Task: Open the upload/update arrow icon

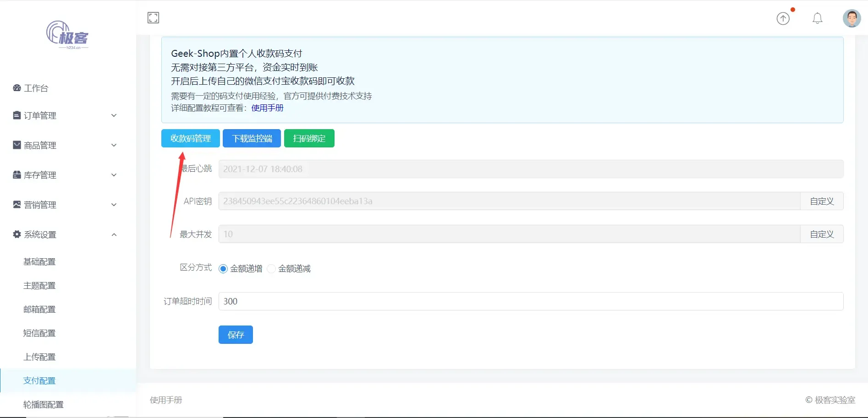Action: pos(783,18)
